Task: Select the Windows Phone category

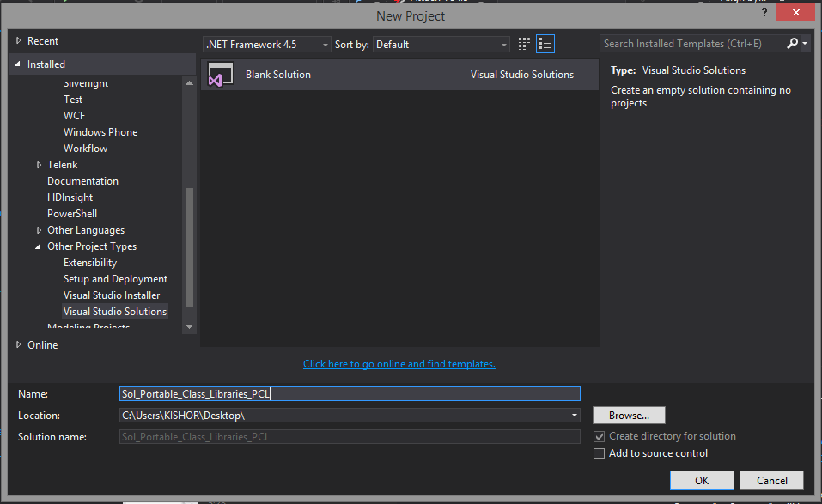Action: (100, 132)
